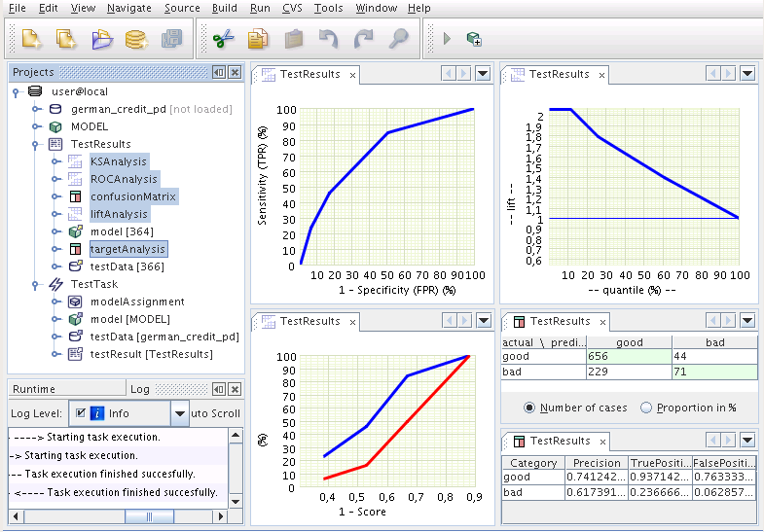This screenshot has height=532, width=764.
Task: Click the database stack toolbar icon
Action: (x=136, y=39)
